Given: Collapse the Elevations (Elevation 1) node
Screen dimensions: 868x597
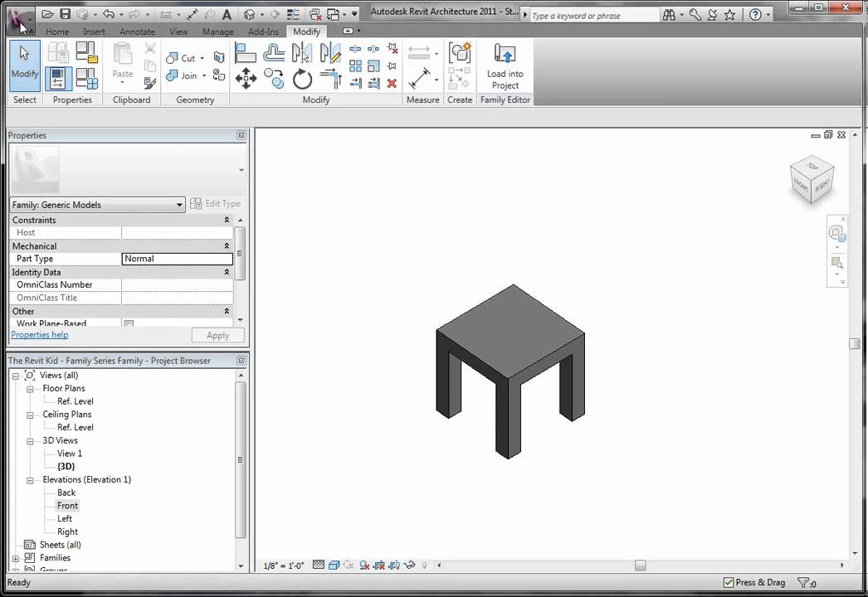Looking at the screenshot, I should click(30, 479).
